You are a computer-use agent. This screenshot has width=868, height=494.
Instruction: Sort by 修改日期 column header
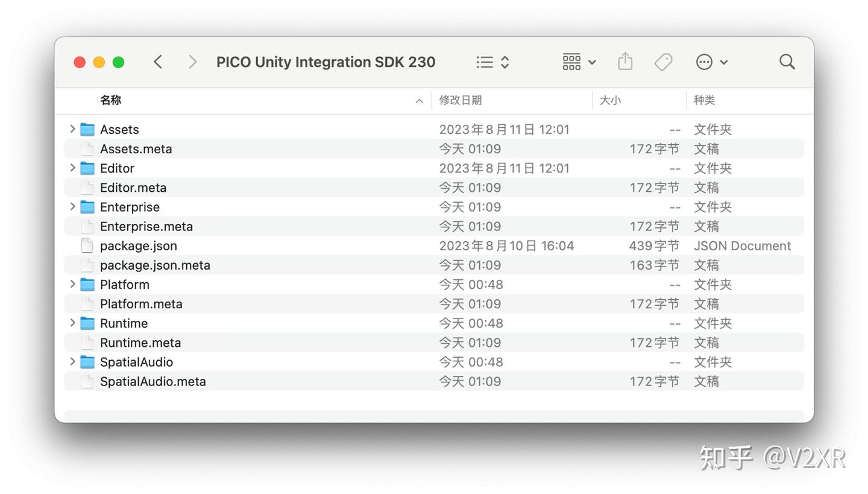461,100
